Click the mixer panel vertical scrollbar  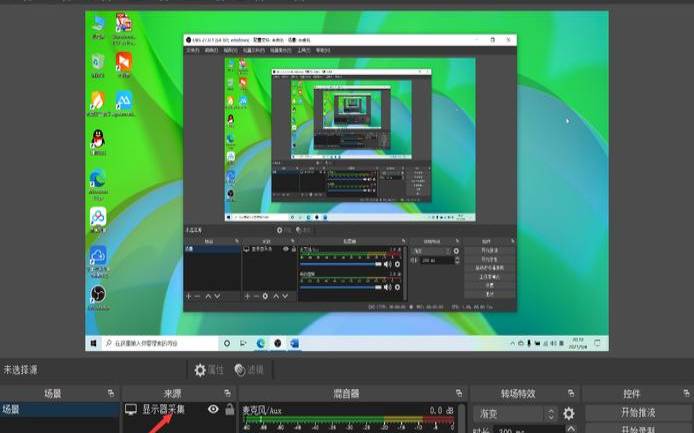click(x=462, y=418)
